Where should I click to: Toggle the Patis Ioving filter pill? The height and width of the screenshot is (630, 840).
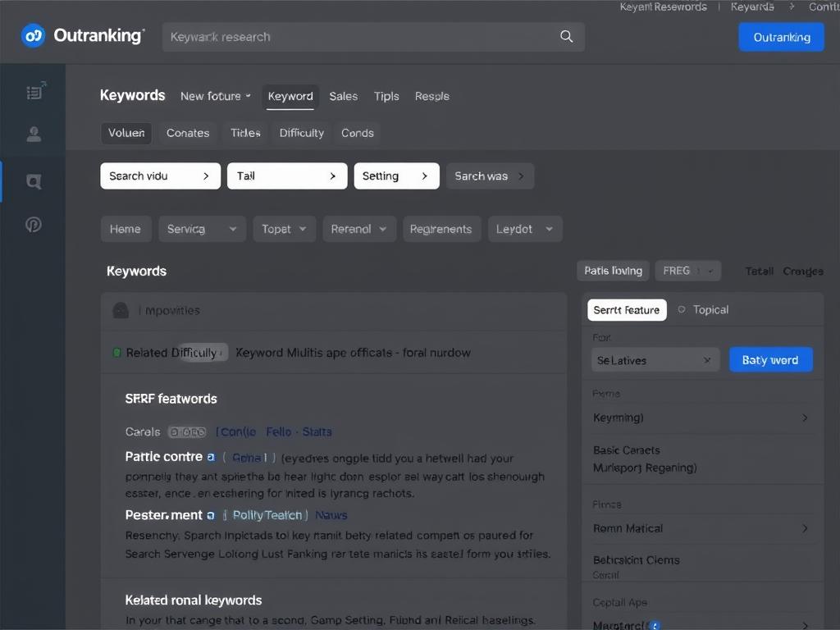point(613,270)
